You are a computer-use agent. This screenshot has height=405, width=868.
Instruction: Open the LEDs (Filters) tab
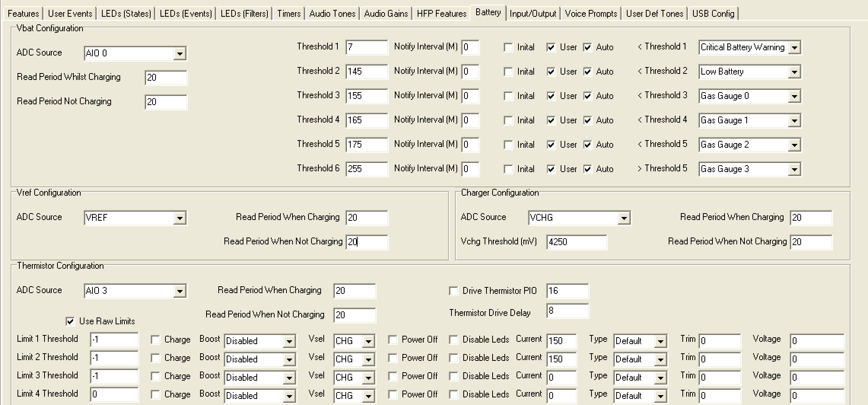click(244, 14)
